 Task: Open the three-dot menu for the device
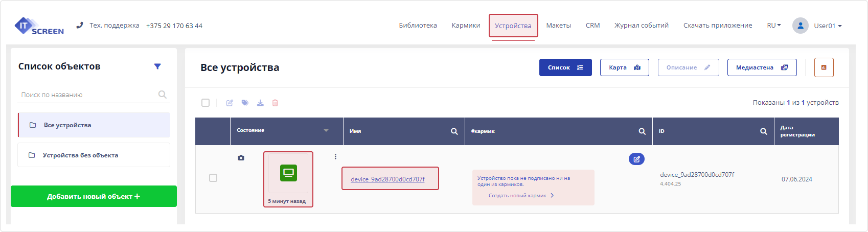point(335,157)
